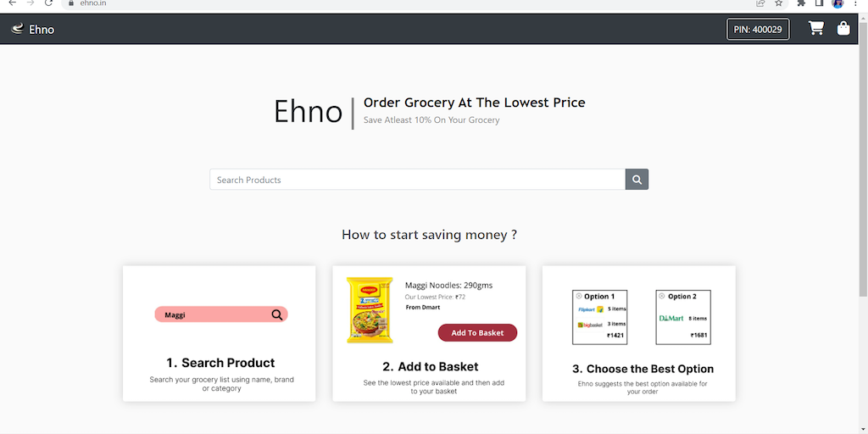Click the Ehno logo icon in navbar
Image resolution: width=868 pixels, height=434 pixels.
pyautogui.click(x=17, y=29)
